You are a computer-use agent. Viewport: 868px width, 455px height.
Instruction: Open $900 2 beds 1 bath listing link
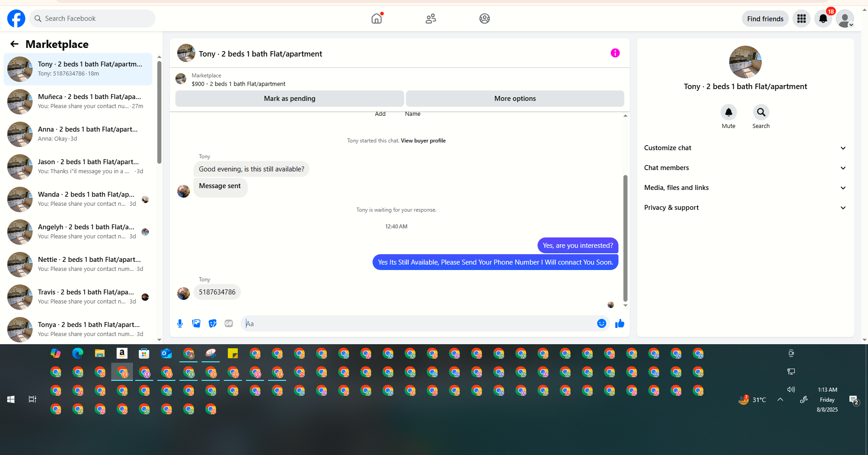pyautogui.click(x=238, y=84)
